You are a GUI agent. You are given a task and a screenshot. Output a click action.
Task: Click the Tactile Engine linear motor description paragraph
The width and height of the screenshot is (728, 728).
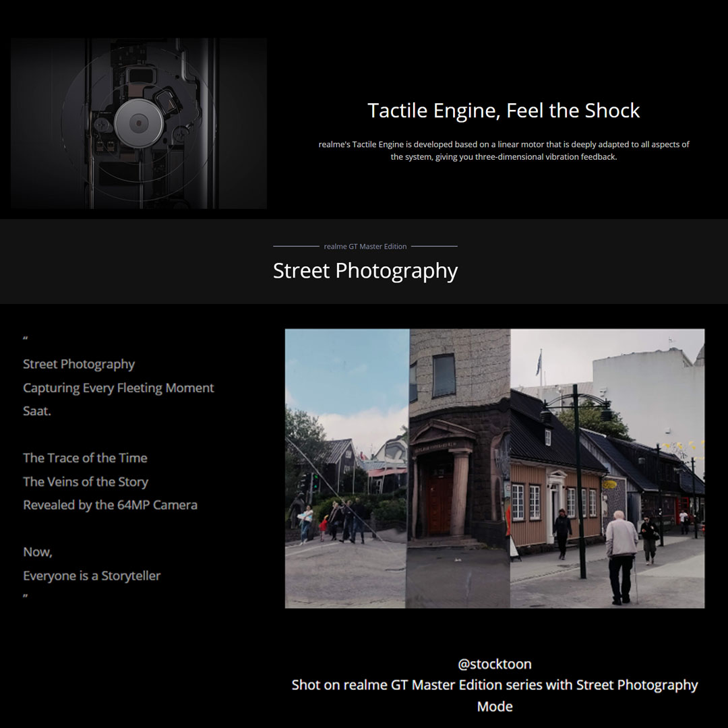pyautogui.click(x=504, y=150)
